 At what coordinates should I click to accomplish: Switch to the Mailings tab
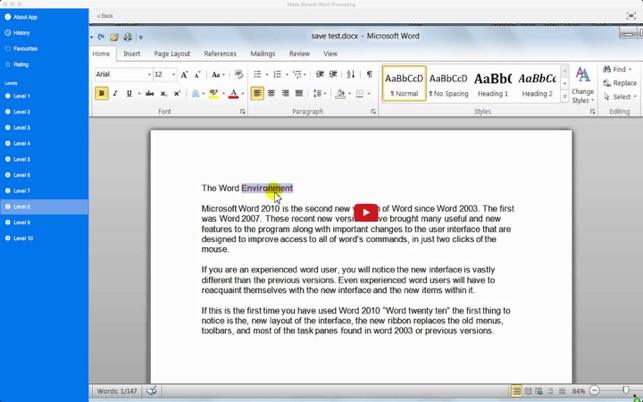tap(263, 54)
